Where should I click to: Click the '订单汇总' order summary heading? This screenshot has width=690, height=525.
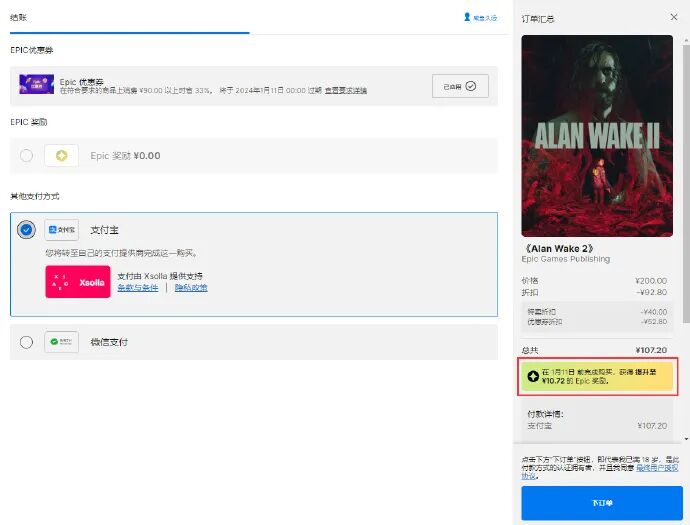point(538,19)
